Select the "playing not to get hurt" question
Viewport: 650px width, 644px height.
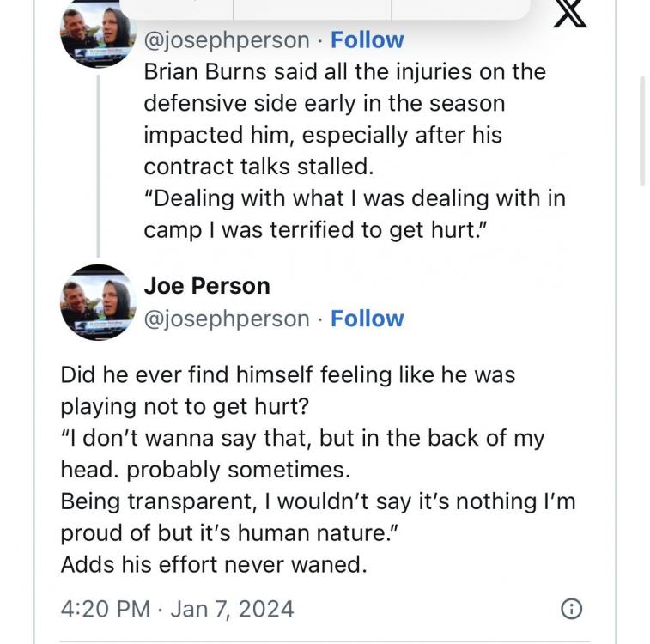coord(288,390)
